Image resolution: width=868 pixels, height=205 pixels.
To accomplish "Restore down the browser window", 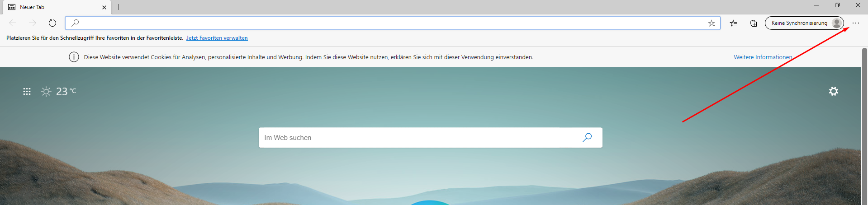I will [x=837, y=5].
